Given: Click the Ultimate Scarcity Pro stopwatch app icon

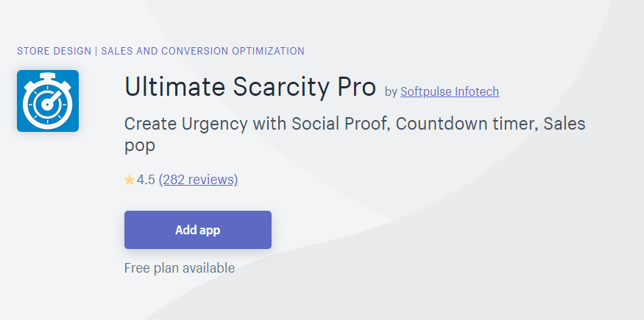Looking at the screenshot, I should [48, 101].
